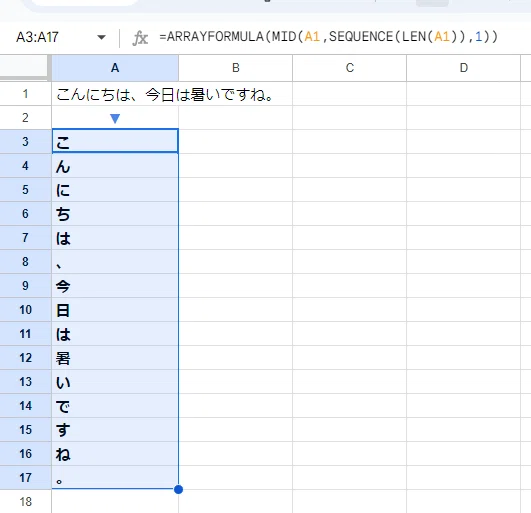Viewport: 531px width, 513px height.
Task: Click the Name box showing A3:A17
Action: click(x=37, y=37)
